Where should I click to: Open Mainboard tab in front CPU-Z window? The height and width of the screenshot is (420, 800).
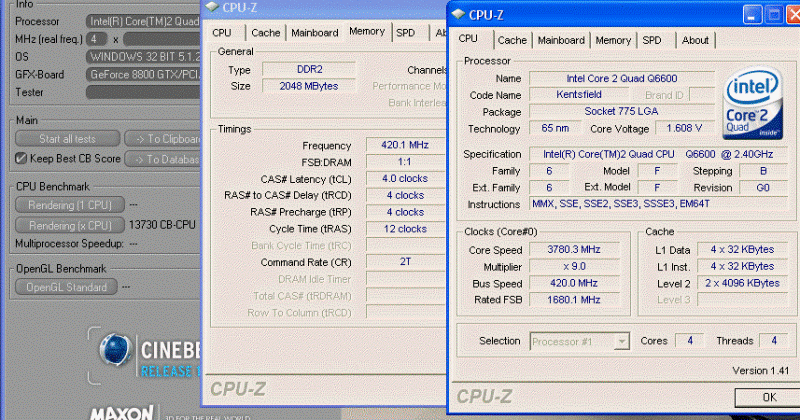[561, 40]
